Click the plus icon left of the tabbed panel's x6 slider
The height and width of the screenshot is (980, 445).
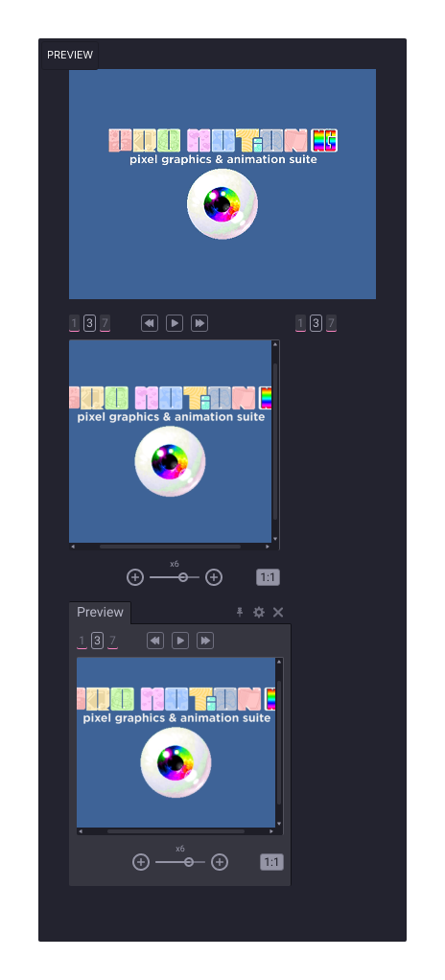[141, 862]
